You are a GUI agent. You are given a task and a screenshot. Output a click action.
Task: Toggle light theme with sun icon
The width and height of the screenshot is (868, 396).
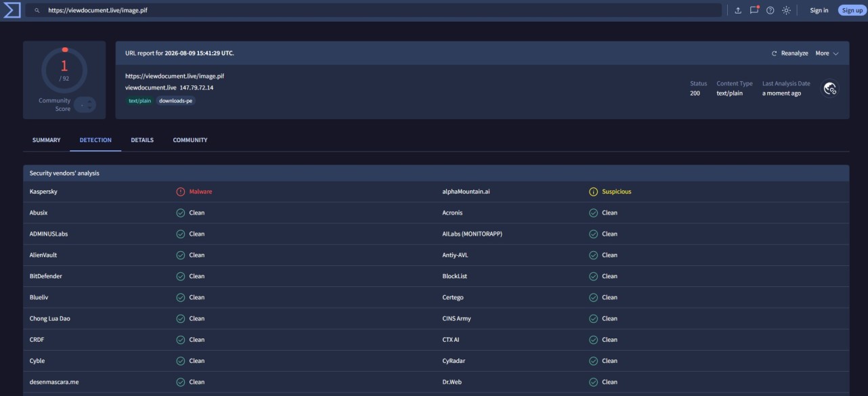[x=786, y=10]
